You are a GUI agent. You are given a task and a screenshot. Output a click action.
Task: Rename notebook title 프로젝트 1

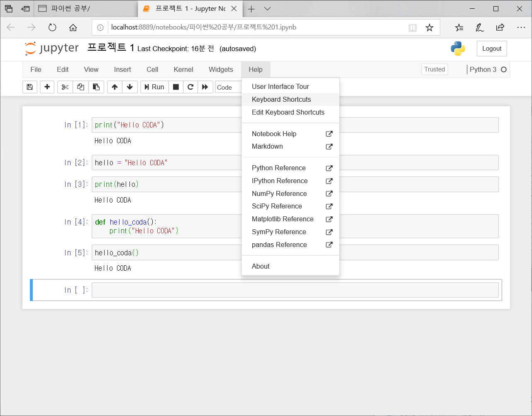pos(111,48)
